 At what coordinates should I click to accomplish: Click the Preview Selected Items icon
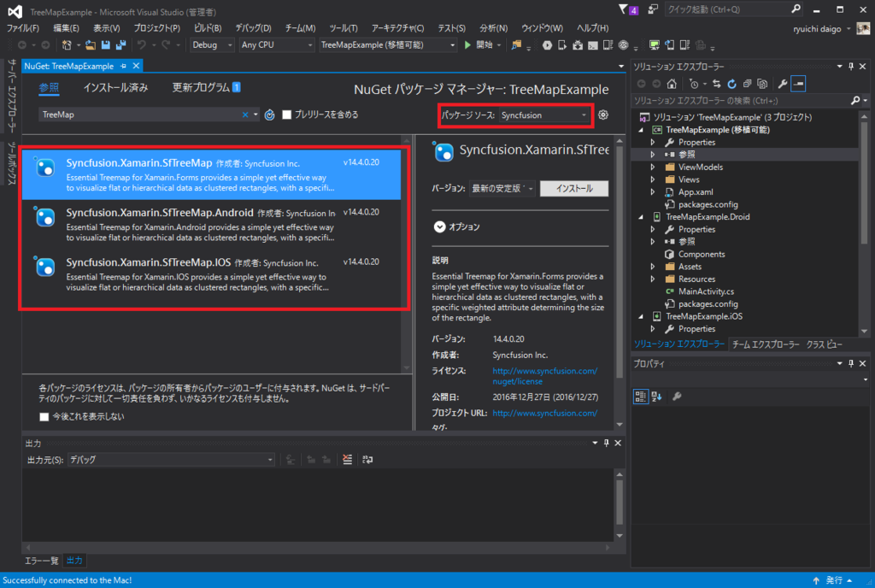pos(799,85)
